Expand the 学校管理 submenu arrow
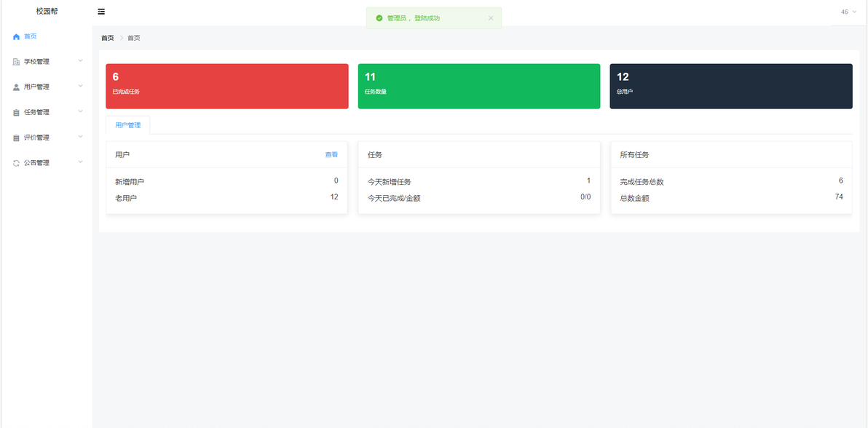 coord(80,60)
